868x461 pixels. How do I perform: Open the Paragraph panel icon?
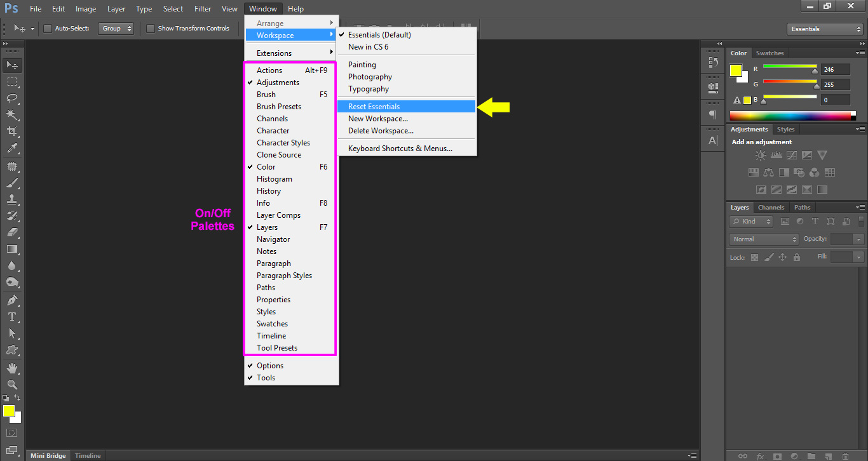712,114
